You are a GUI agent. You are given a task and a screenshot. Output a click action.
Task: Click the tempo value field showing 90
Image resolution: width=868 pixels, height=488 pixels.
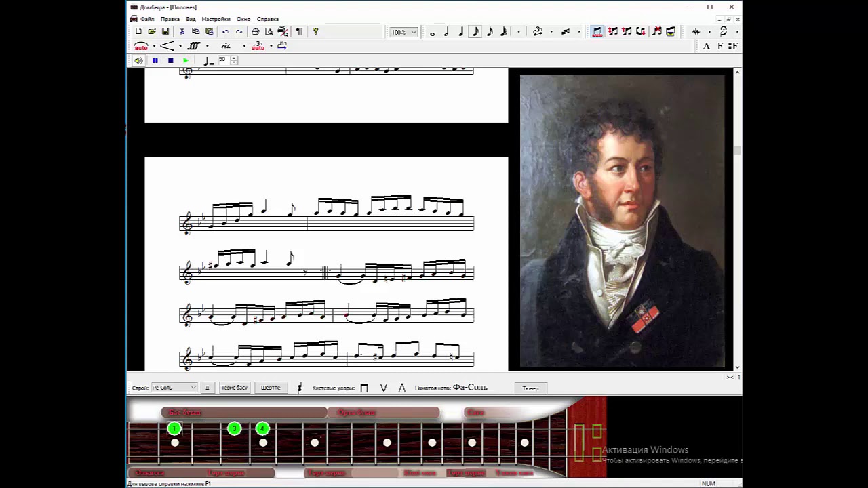click(223, 60)
